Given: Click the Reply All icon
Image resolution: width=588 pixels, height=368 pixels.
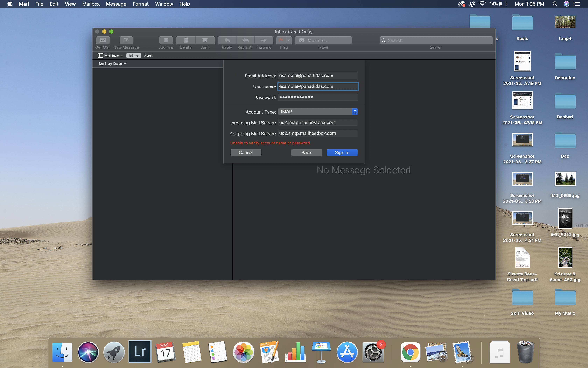Looking at the screenshot, I should coord(245,40).
